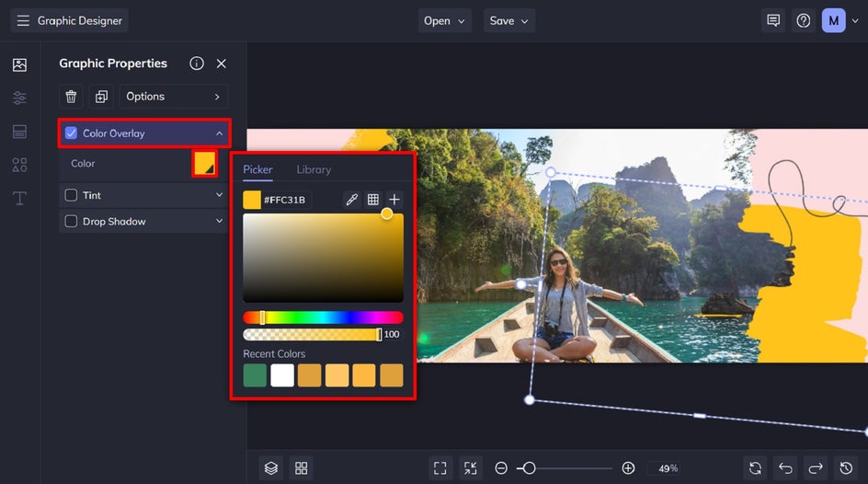Screen dimensions: 868x484
Task: Select the green recent color
Action: tap(255, 375)
